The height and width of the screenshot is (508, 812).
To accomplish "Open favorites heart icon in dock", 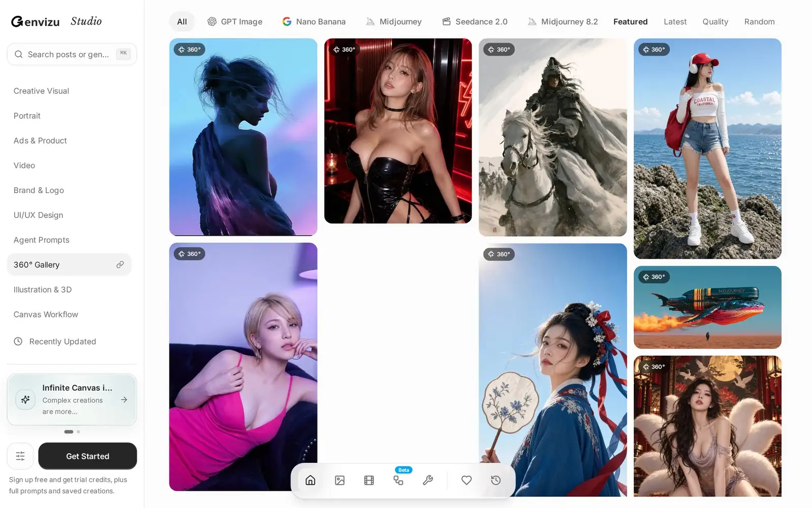I will click(x=466, y=480).
